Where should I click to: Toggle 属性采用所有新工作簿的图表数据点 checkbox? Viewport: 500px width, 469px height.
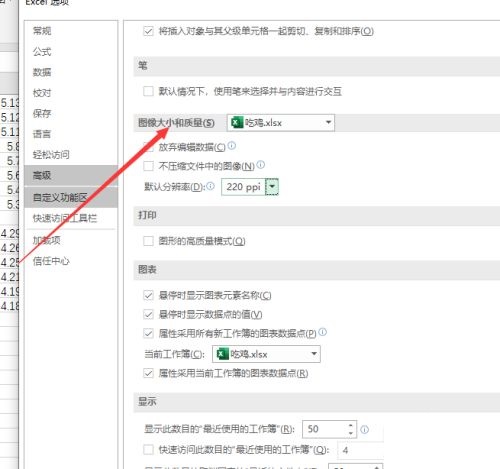(148, 333)
